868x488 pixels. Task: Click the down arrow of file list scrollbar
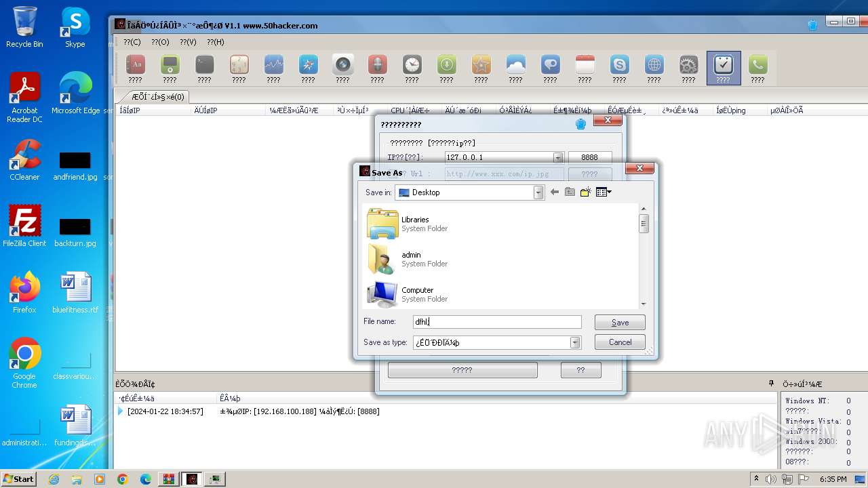click(644, 304)
